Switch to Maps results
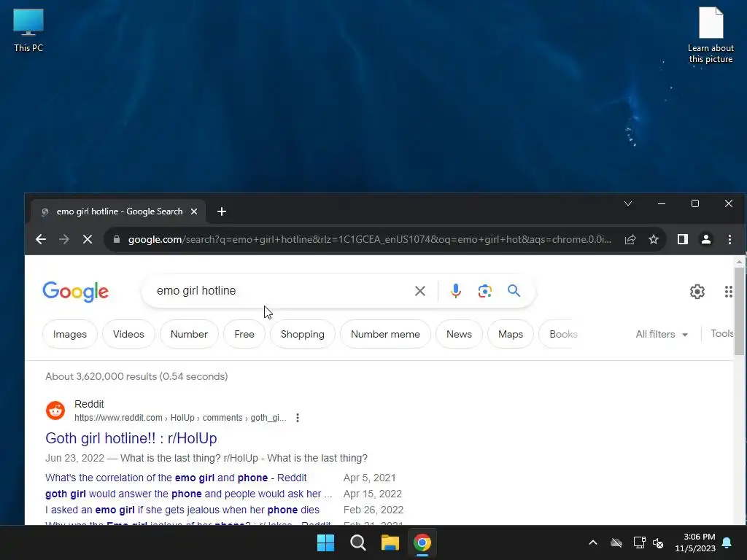747x560 pixels. (x=510, y=334)
